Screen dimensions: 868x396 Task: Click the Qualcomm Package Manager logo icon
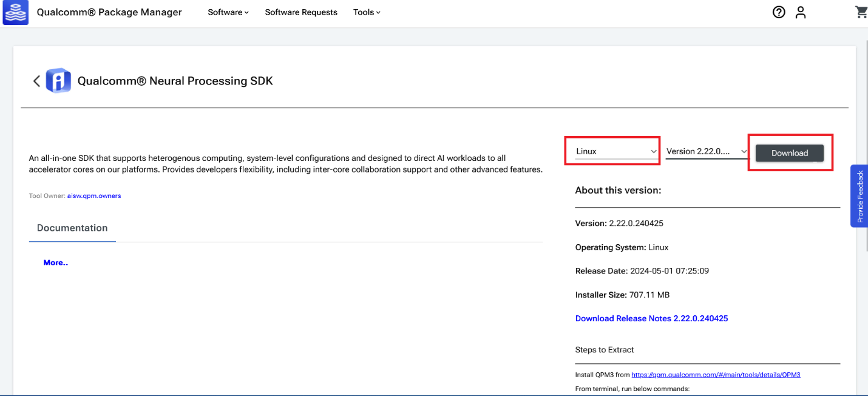(x=15, y=12)
